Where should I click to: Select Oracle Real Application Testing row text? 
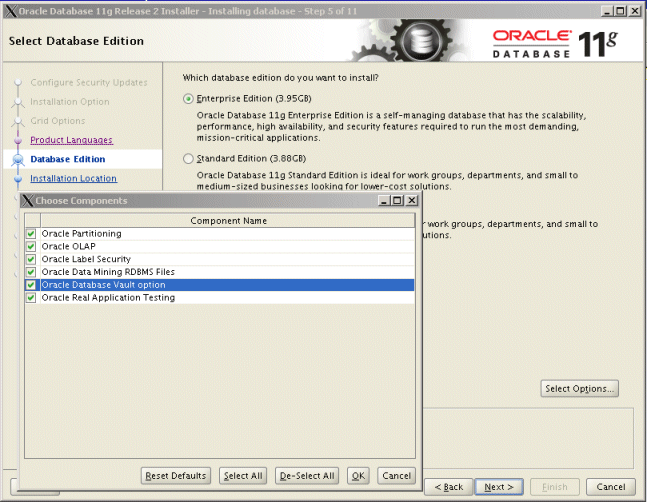click(x=108, y=298)
